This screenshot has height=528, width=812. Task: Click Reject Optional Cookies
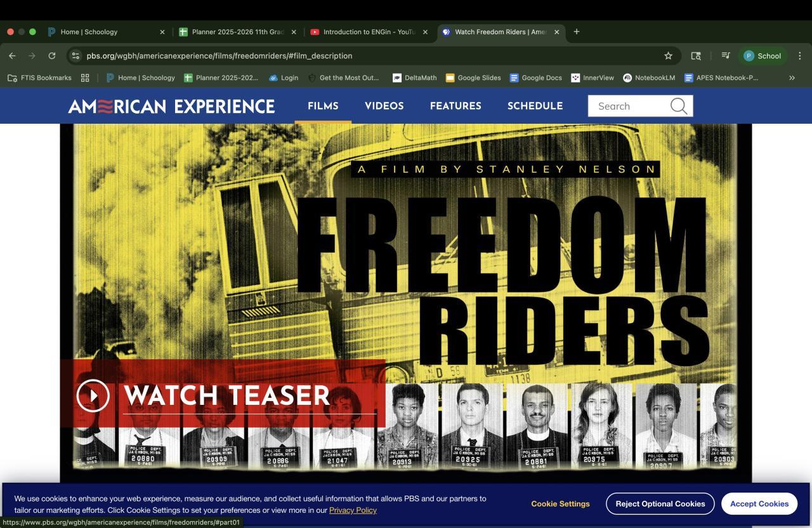[x=660, y=504]
